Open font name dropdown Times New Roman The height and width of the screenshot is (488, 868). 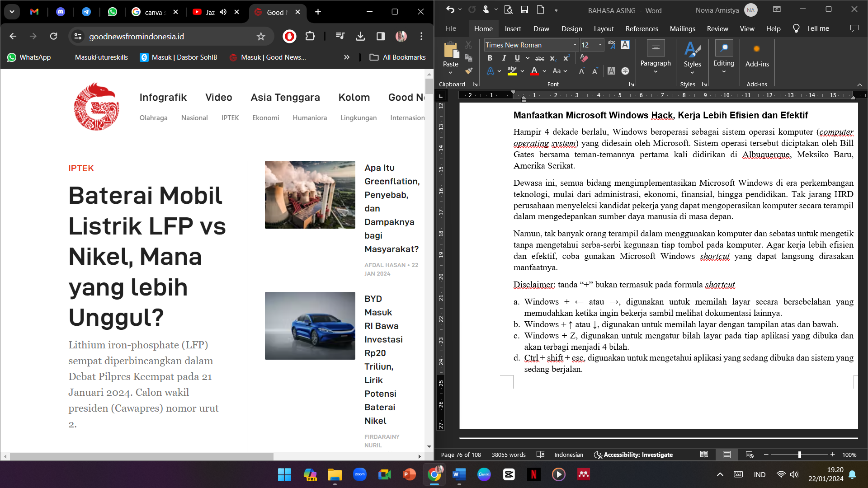tap(575, 45)
